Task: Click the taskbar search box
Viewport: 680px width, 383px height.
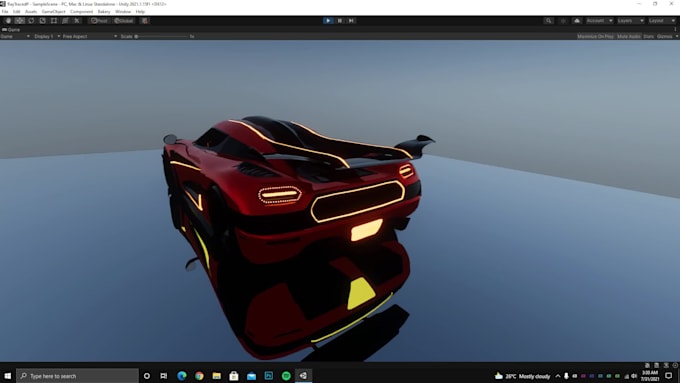Action: point(77,376)
